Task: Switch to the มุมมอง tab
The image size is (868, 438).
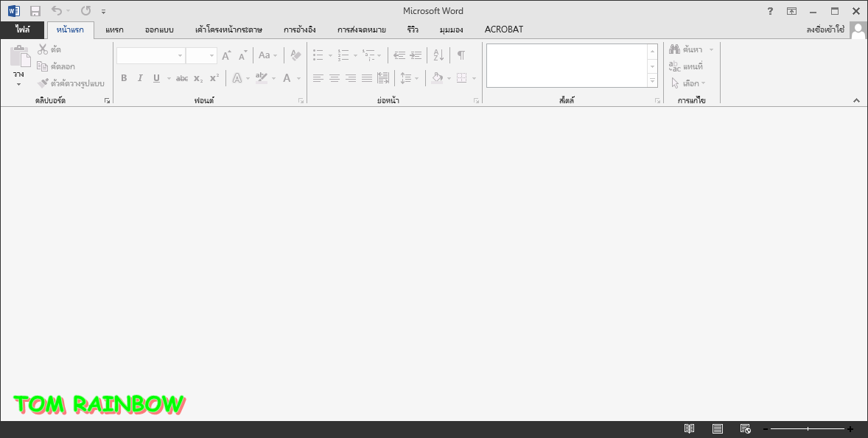Action: pyautogui.click(x=451, y=30)
